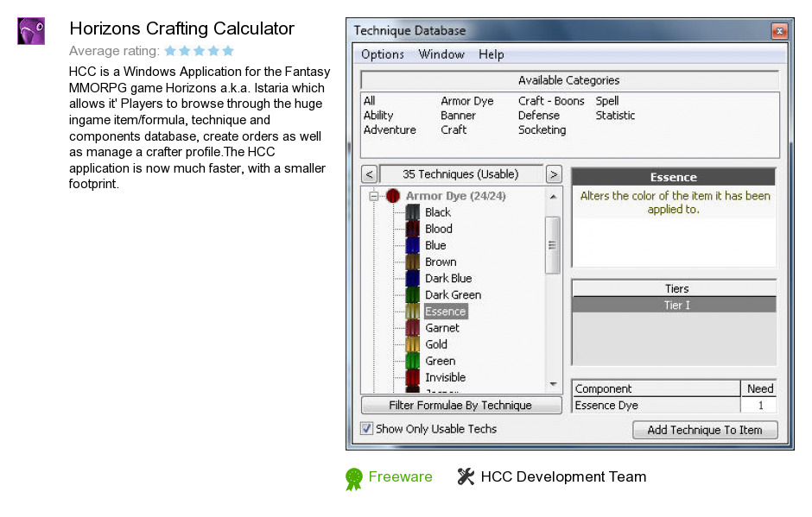Click the Essence armor dye icon
Image resolution: width=812 pixels, height=517 pixels.
tap(412, 312)
